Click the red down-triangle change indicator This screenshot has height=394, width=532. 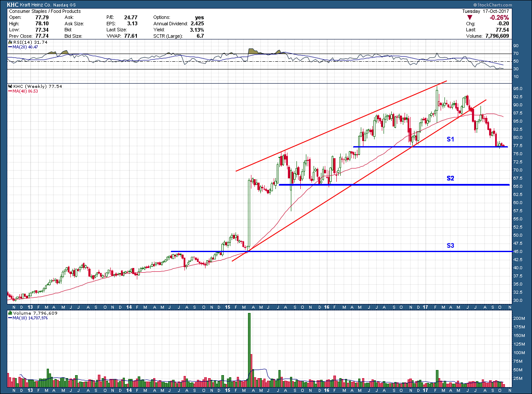coord(469,18)
